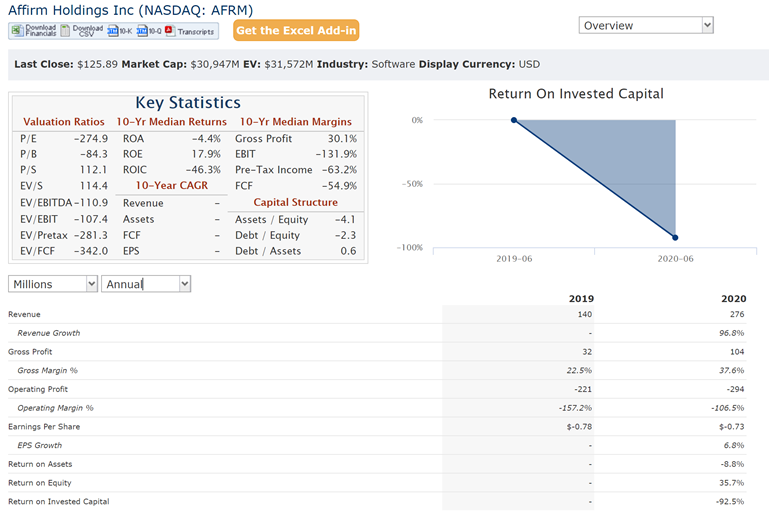Click the P/S value 112.1
The image size is (769, 511).
(94, 170)
